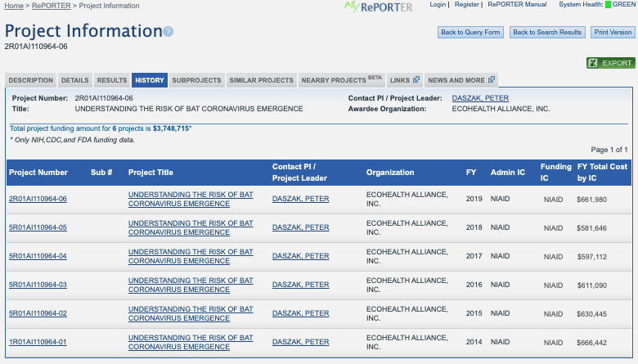The height and width of the screenshot is (364, 638).
Task: Switch to the Details tab
Action: 75,80
